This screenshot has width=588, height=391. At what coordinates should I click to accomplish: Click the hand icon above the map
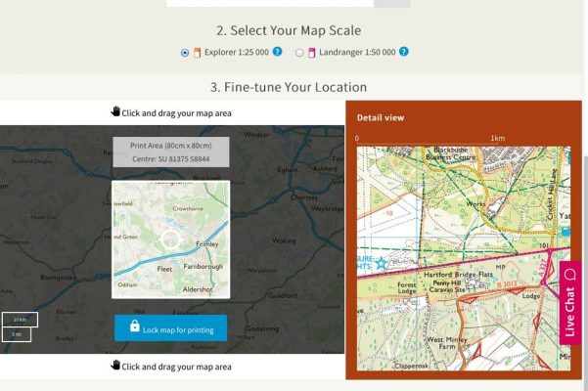pos(115,111)
